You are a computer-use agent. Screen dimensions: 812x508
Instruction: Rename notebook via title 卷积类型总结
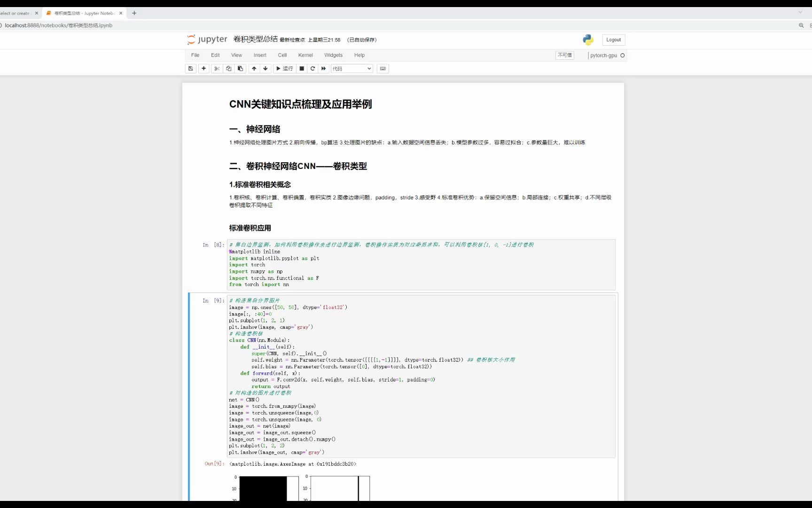[256, 39]
